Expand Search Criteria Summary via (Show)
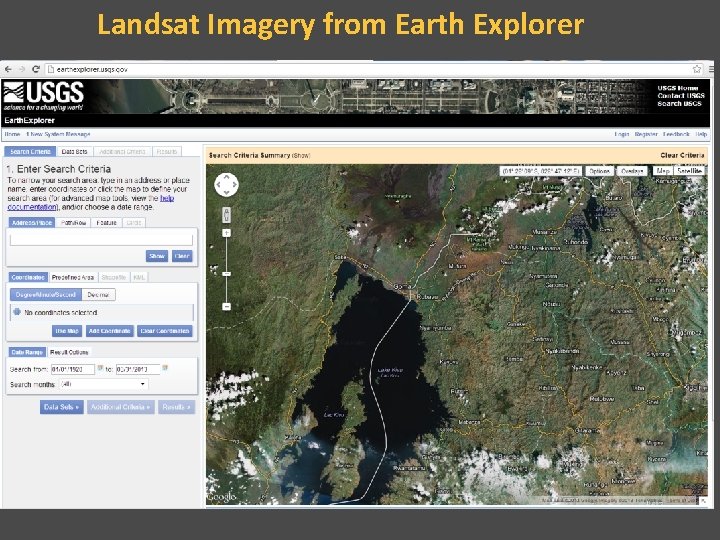This screenshot has width=720, height=540. (x=301, y=156)
